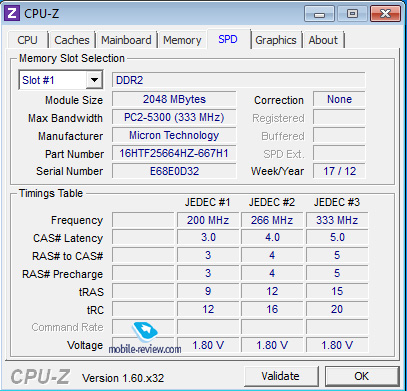Click the OK button
This screenshot has width=407, height=391.
pos(362,376)
